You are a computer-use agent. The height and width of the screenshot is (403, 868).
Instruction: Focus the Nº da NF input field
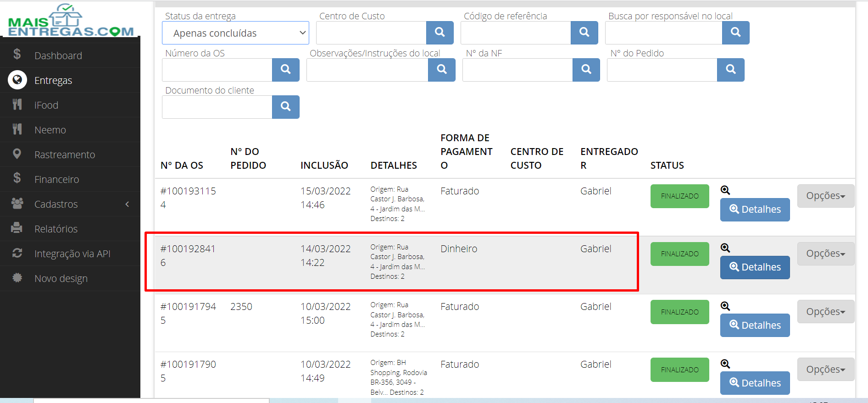[517, 70]
